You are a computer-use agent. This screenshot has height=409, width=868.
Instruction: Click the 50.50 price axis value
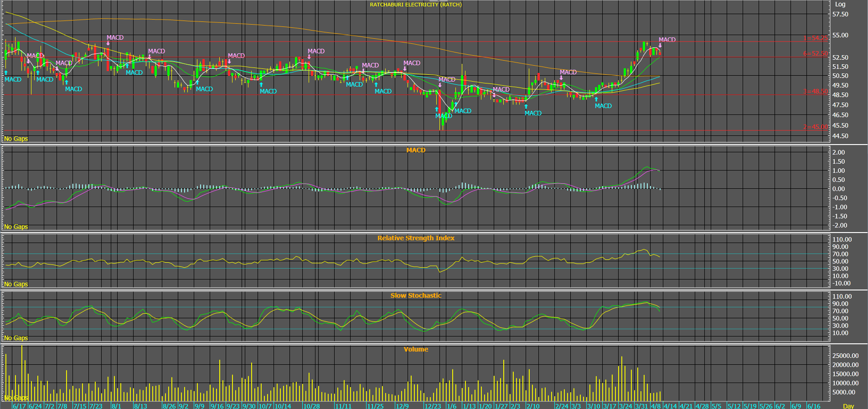pos(840,76)
